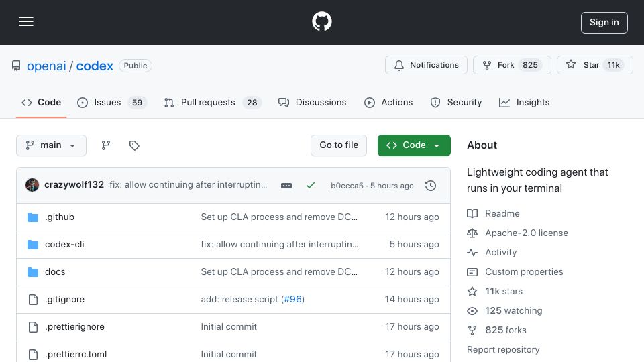Expand the green Code dropdown
644x362 pixels.
pyautogui.click(x=414, y=145)
